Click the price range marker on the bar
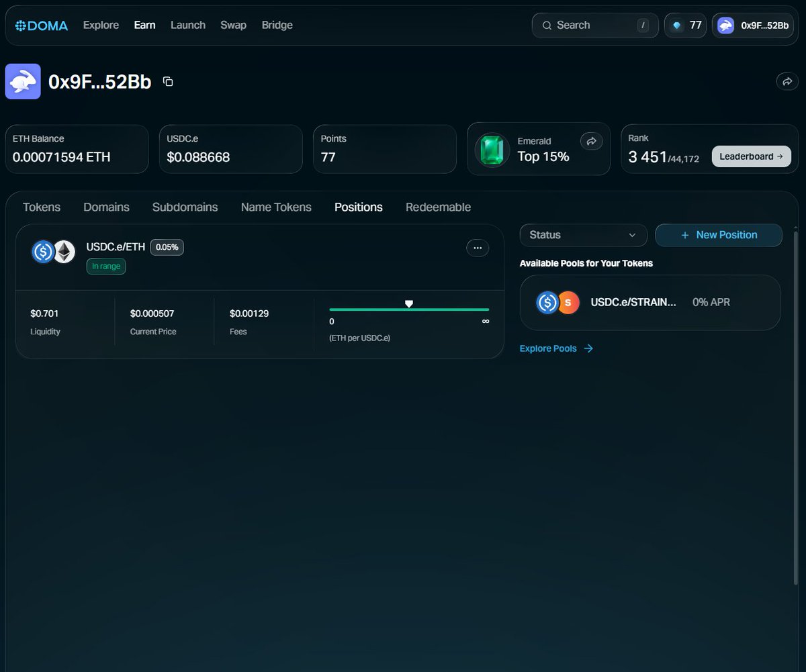 click(x=408, y=304)
